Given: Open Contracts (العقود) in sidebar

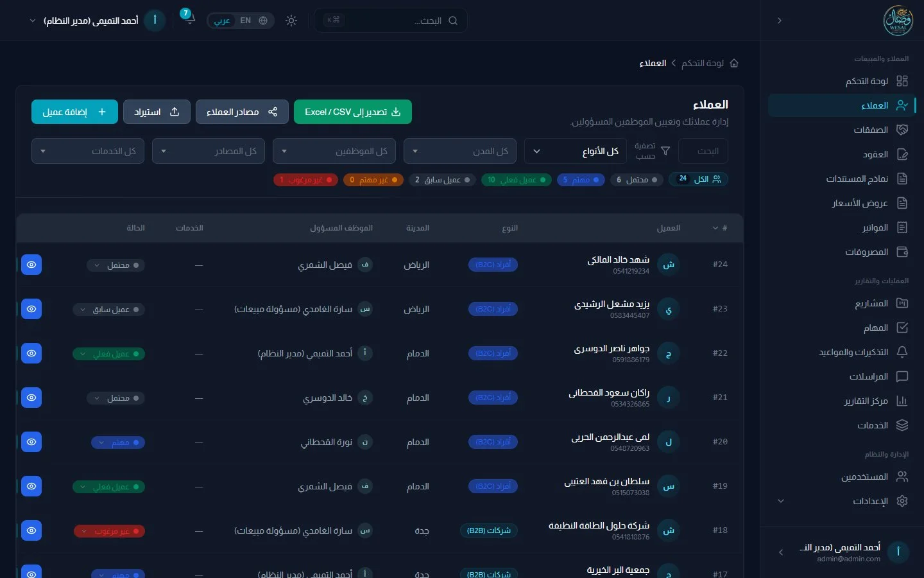Looking at the screenshot, I should [842, 154].
